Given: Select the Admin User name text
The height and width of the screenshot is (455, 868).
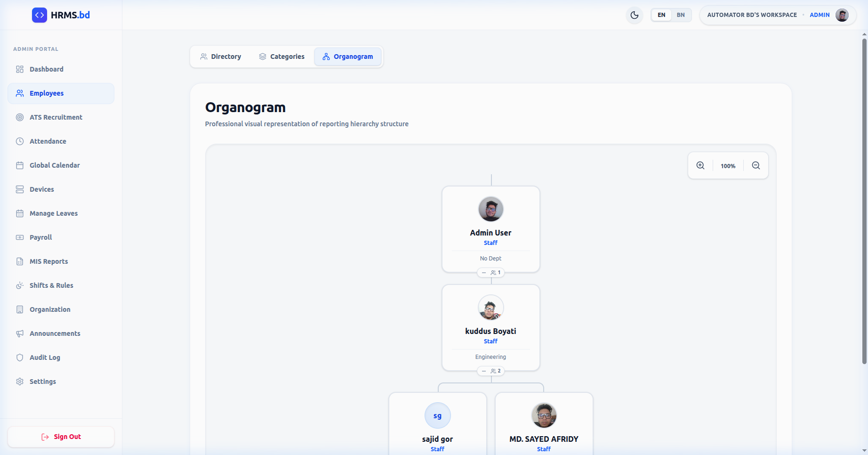Looking at the screenshot, I should (x=490, y=233).
